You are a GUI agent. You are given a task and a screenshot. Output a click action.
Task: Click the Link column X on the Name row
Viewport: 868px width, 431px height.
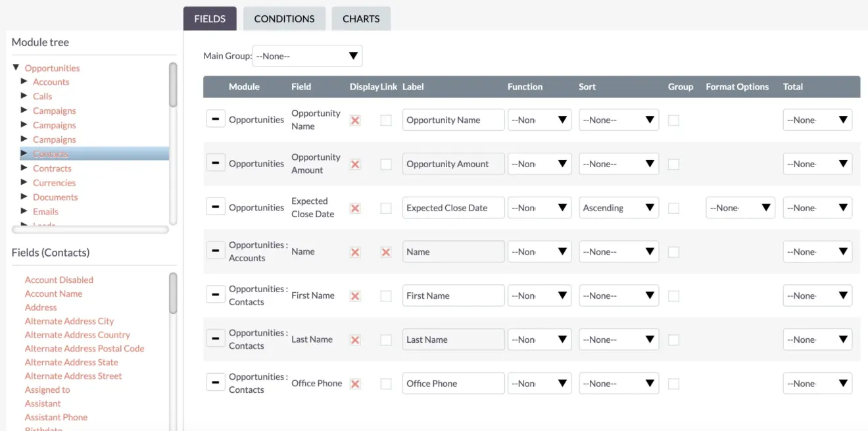[x=386, y=251]
